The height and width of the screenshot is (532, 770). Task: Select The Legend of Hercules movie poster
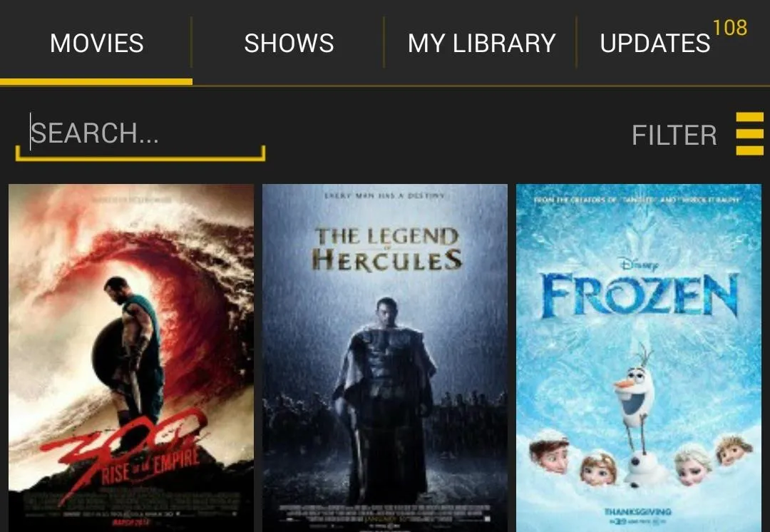[x=384, y=358]
